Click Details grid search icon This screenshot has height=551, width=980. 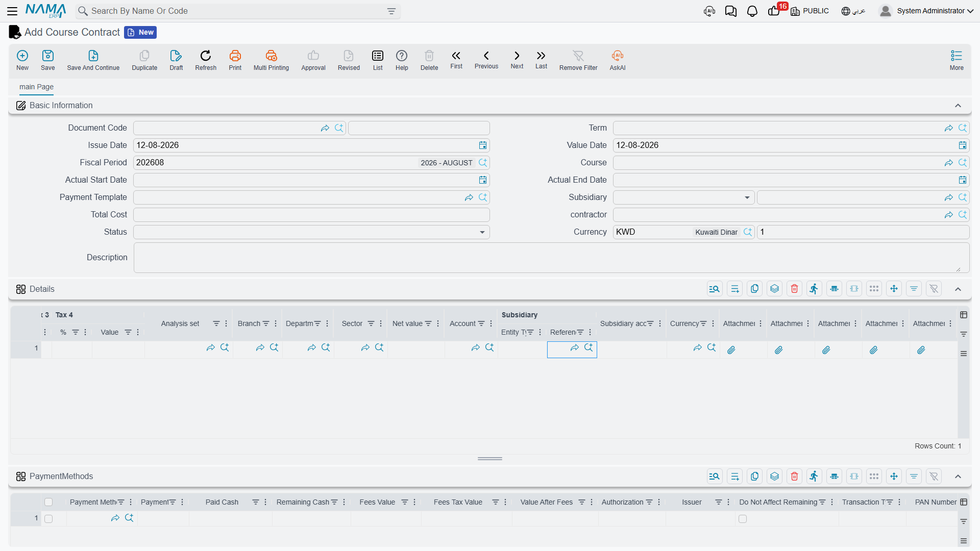pyautogui.click(x=715, y=289)
